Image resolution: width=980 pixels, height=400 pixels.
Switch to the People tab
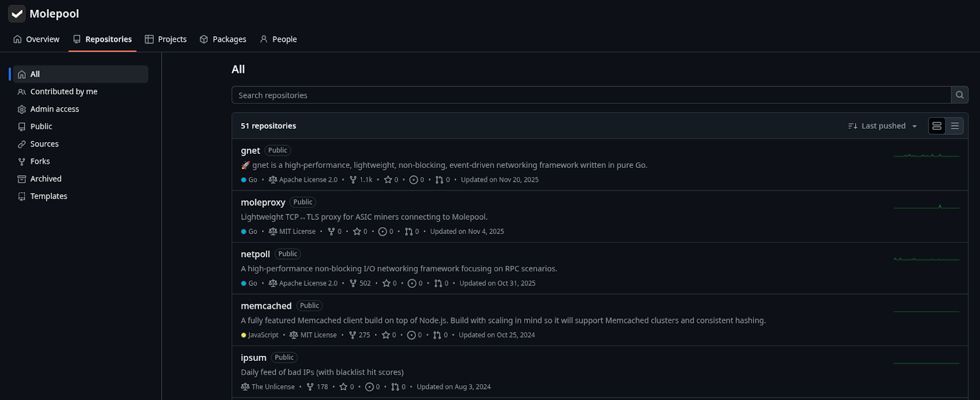278,39
